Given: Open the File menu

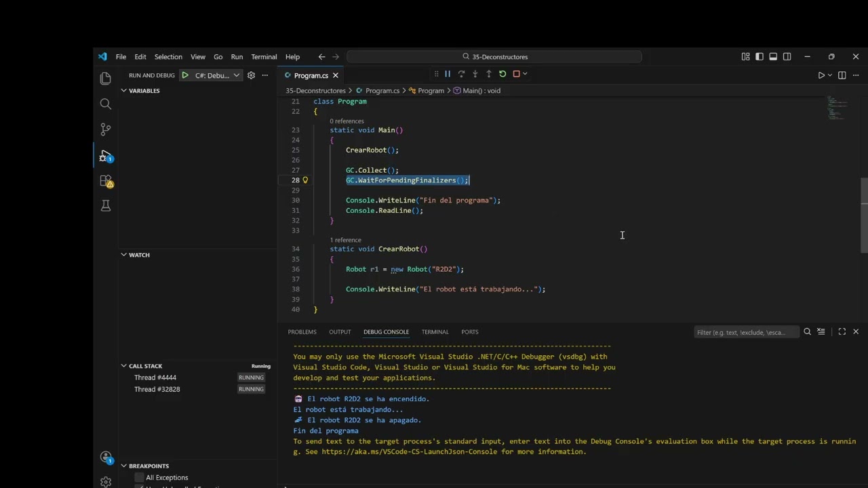Looking at the screenshot, I should click(x=121, y=57).
